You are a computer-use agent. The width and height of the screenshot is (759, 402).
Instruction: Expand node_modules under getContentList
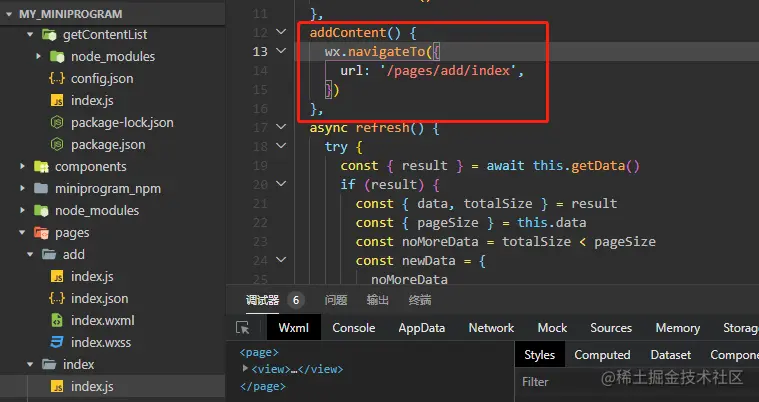pyautogui.click(x=38, y=57)
